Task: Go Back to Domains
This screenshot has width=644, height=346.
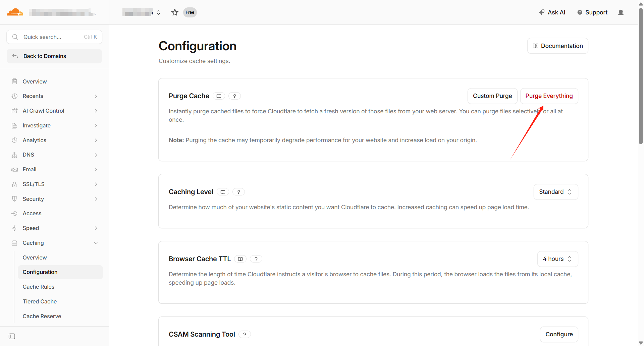Action: (x=54, y=56)
